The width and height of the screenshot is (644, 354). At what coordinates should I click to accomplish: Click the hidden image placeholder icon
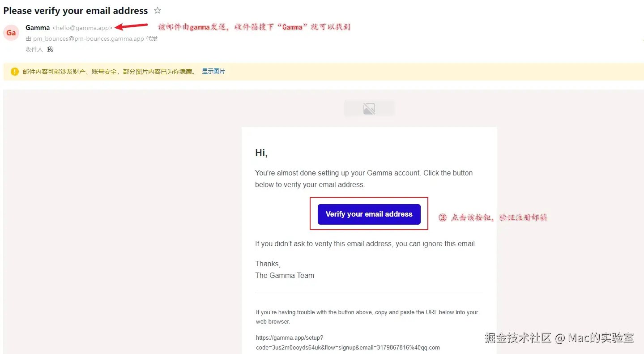click(369, 108)
